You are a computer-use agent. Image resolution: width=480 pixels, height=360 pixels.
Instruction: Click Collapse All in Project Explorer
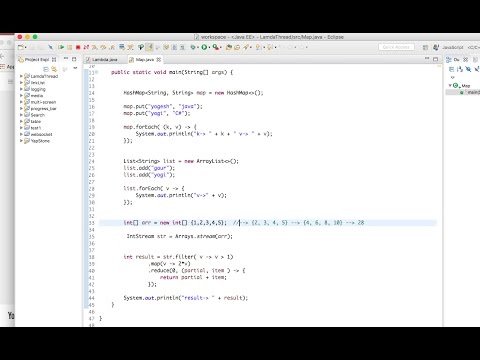(46, 69)
